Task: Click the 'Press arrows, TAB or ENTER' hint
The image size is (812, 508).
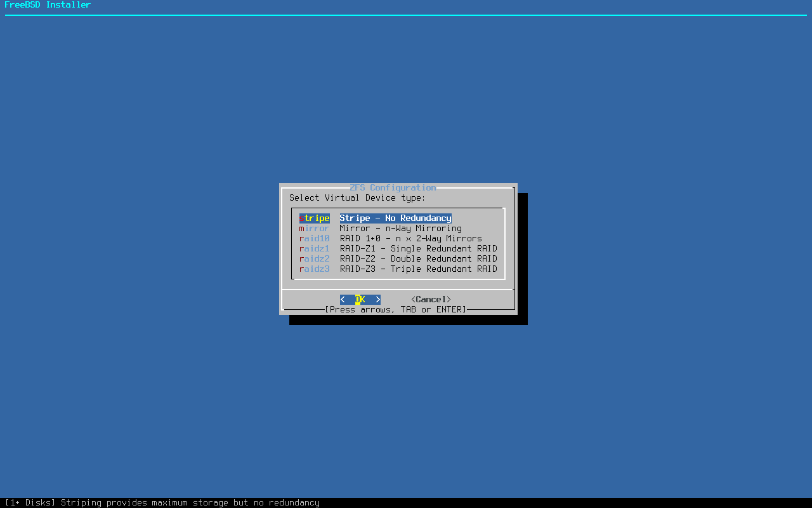Action: coord(396,309)
